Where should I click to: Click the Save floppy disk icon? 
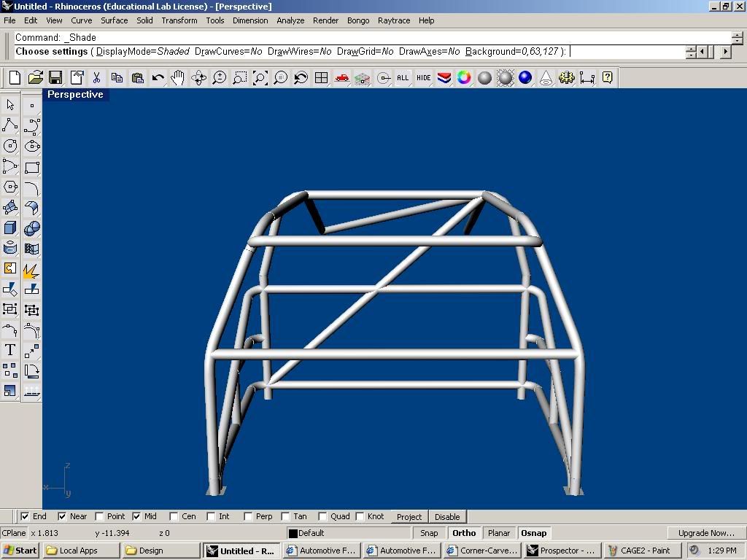[x=55, y=78]
